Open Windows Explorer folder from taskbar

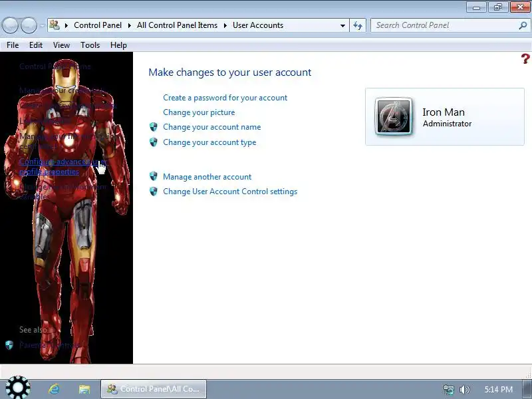click(x=84, y=389)
